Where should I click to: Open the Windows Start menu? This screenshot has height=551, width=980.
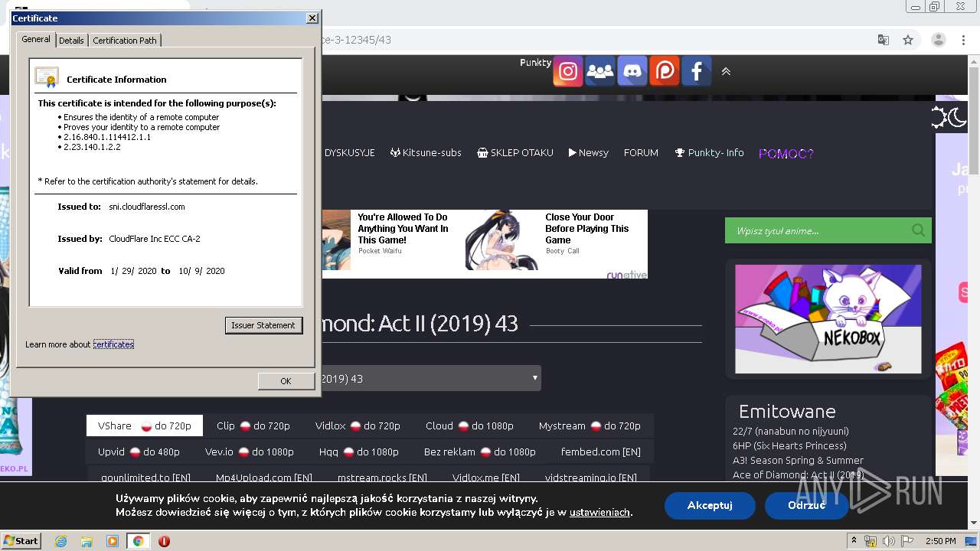point(21,540)
